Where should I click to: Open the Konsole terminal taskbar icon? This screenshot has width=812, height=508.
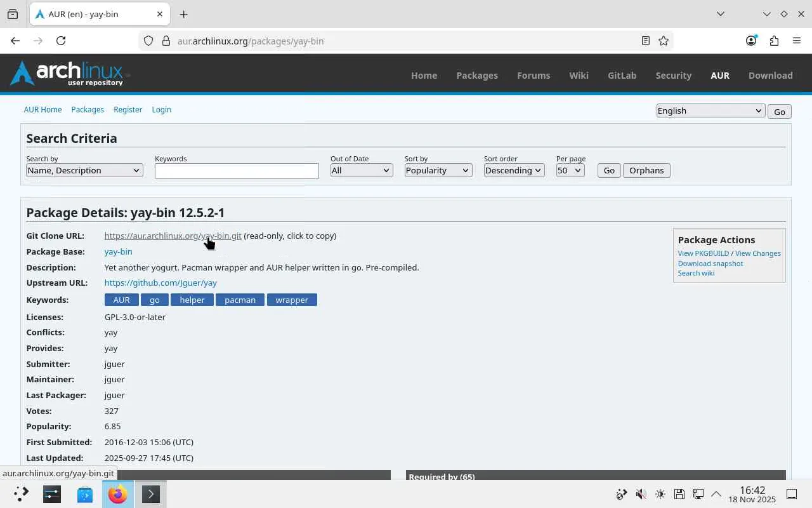click(x=151, y=494)
